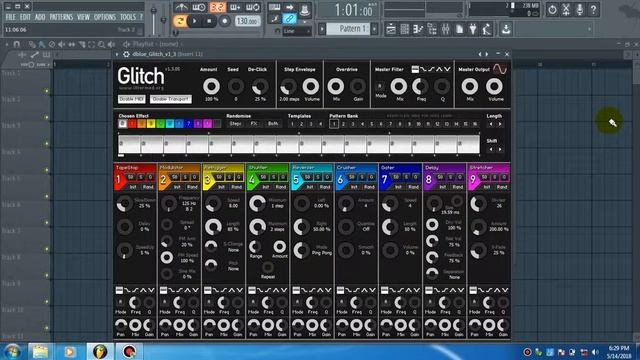Viewport: 640px width, 360px height.
Task: Select Master Filter low-pass shape icon
Action: coord(423,69)
